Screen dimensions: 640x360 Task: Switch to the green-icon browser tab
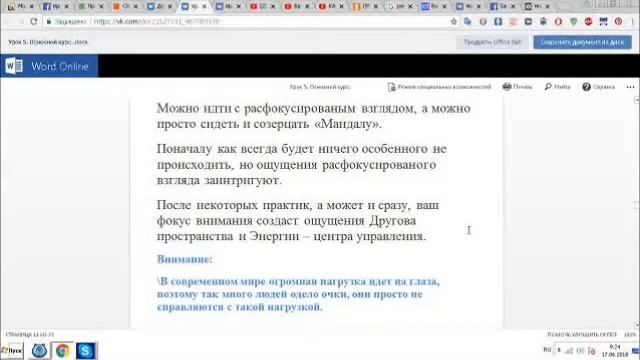coord(90,6)
